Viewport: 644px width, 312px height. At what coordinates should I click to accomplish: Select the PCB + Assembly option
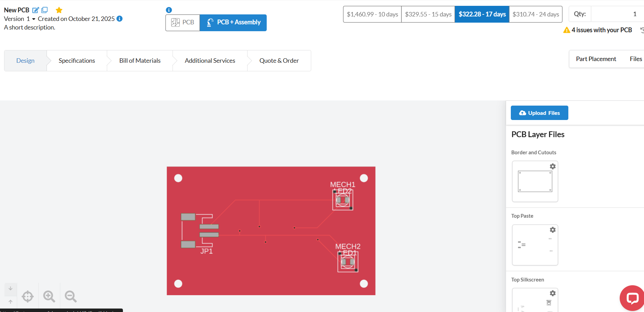(233, 23)
